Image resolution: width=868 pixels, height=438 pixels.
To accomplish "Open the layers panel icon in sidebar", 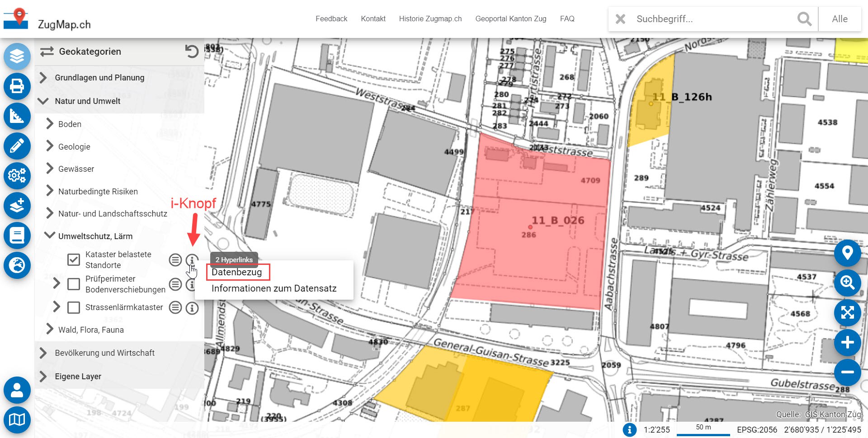I will point(17,56).
